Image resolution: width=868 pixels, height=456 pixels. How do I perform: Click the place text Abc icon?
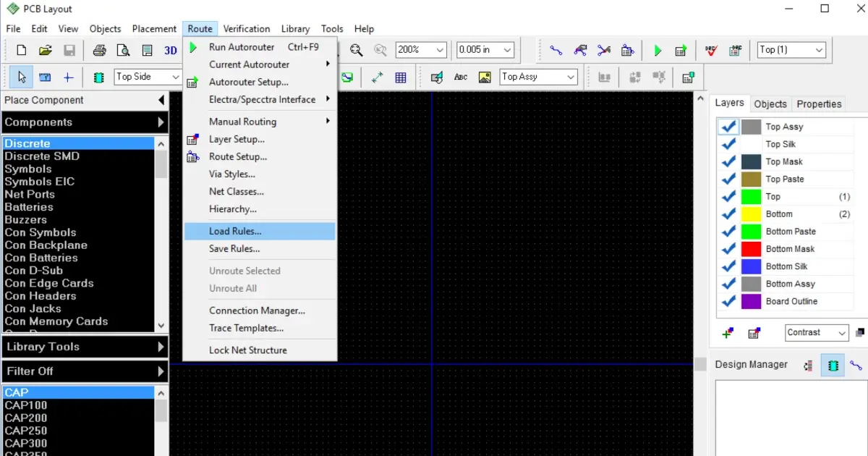pyautogui.click(x=461, y=77)
